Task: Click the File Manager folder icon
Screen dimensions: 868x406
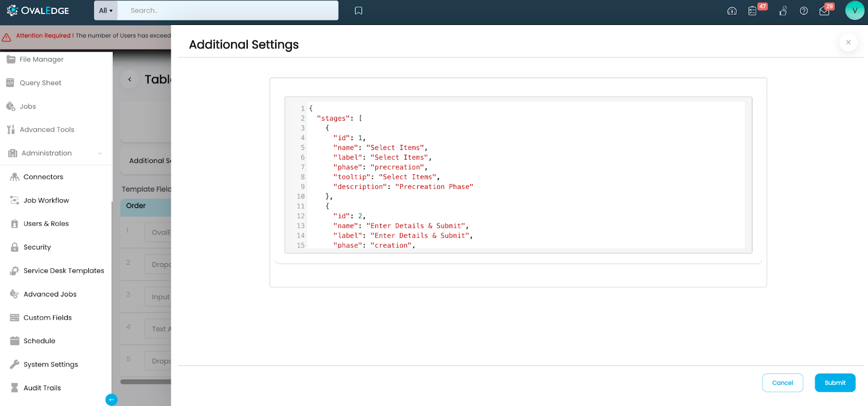Action: 11,59
